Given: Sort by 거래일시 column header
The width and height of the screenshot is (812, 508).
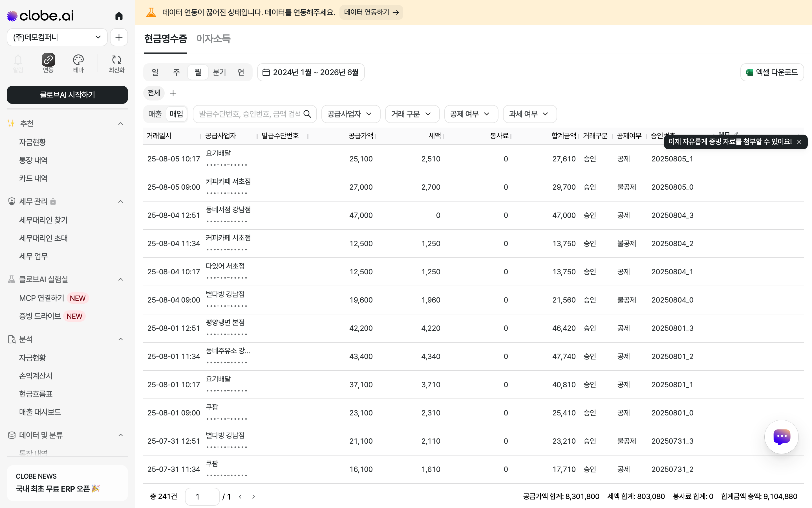Looking at the screenshot, I should pyautogui.click(x=159, y=136).
